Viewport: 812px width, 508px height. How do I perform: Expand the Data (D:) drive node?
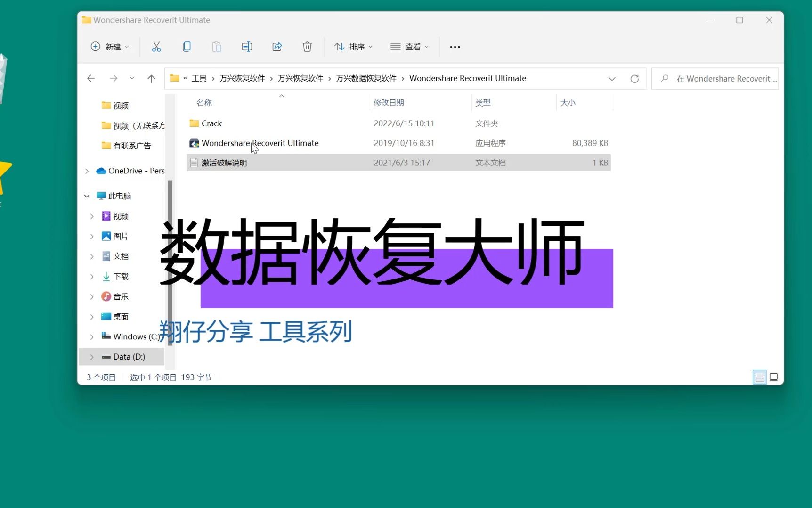[x=92, y=357]
